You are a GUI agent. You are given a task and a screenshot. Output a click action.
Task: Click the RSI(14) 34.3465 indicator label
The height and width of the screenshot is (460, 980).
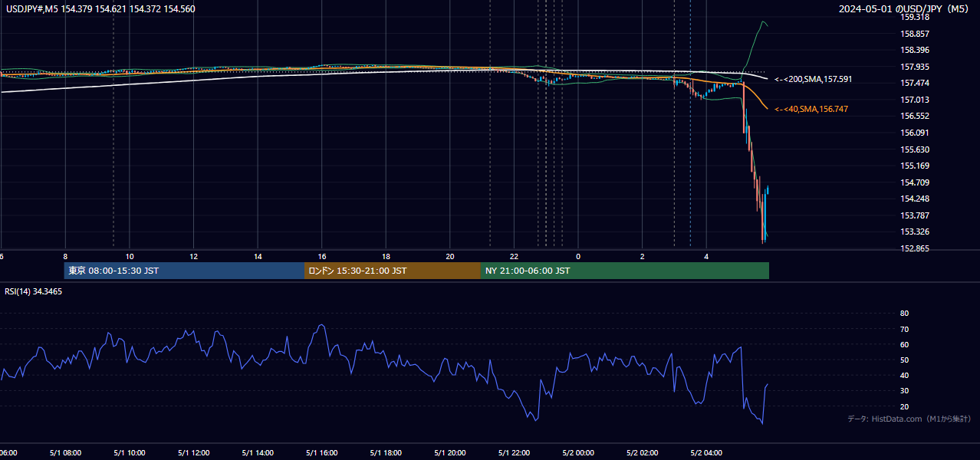click(x=34, y=291)
